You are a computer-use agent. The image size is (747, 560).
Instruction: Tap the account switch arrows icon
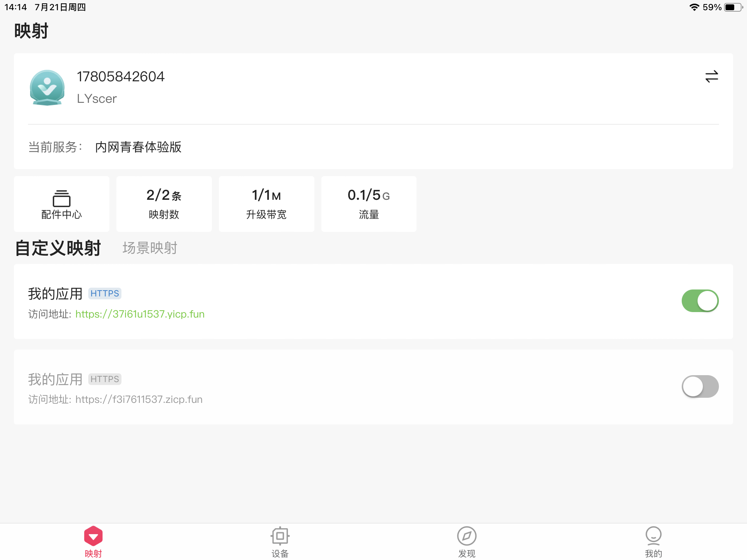point(711,77)
